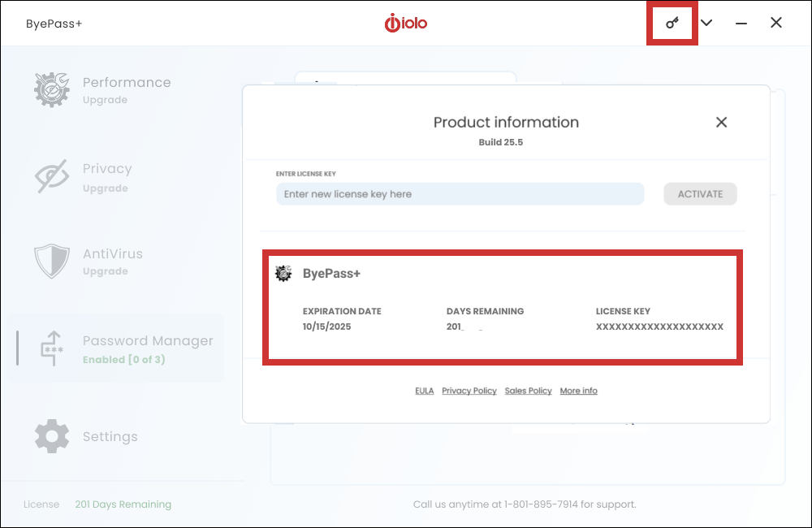Close the ByePass+ application window
The image size is (812, 528).
coord(775,22)
